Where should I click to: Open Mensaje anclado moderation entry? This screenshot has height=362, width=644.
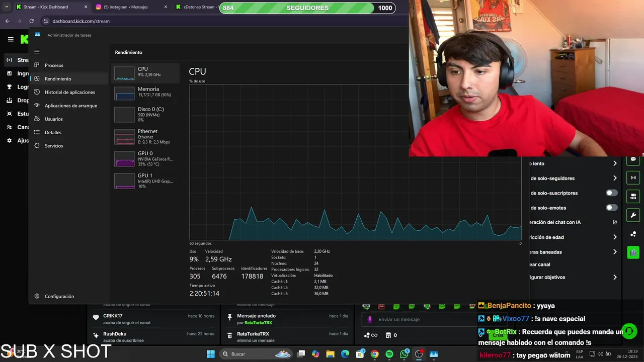(x=287, y=319)
